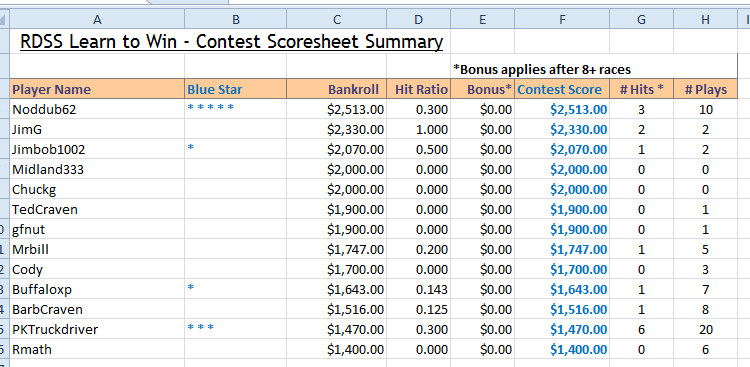750x367 pixels.
Task: Click the # Hits * header cell
Action: click(x=641, y=89)
